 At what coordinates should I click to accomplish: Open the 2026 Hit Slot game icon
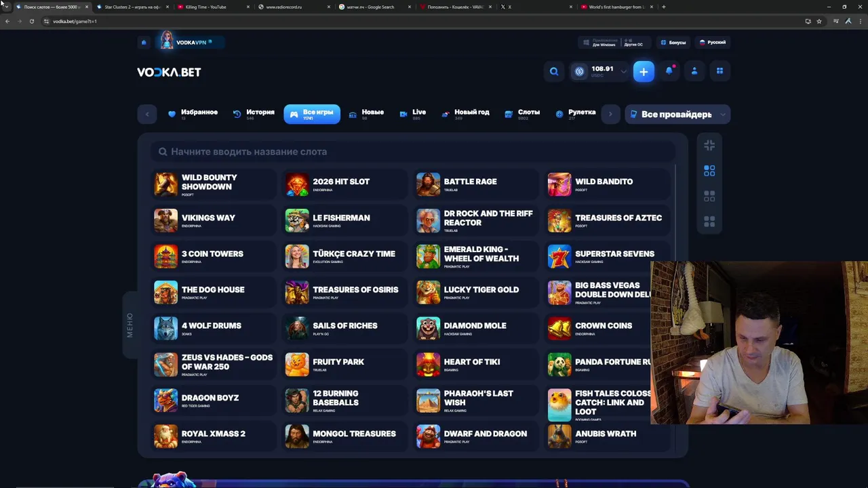tap(297, 184)
